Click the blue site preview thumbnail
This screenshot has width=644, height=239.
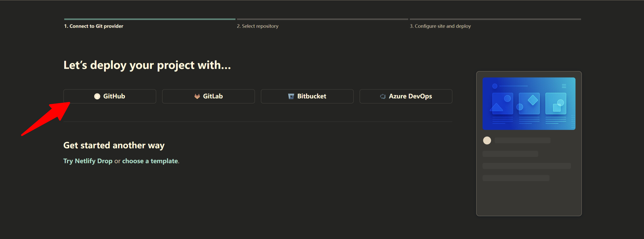(529, 103)
